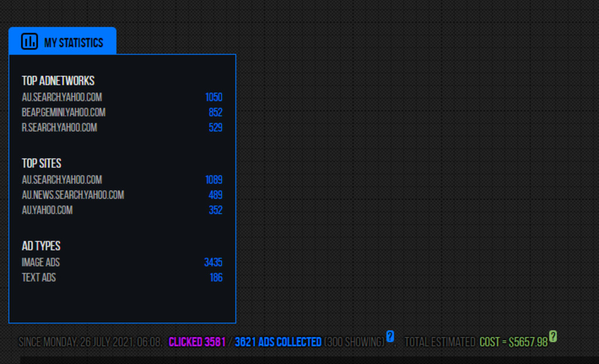This screenshot has height=364, width=599.
Task: Click the 852 count for beap.gemini.yahoo.com
Action: (x=215, y=113)
